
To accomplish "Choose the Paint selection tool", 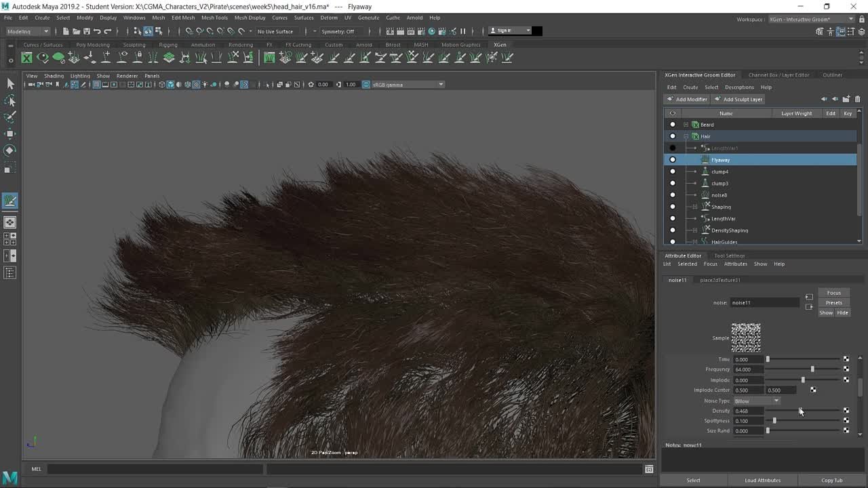I will point(10,117).
